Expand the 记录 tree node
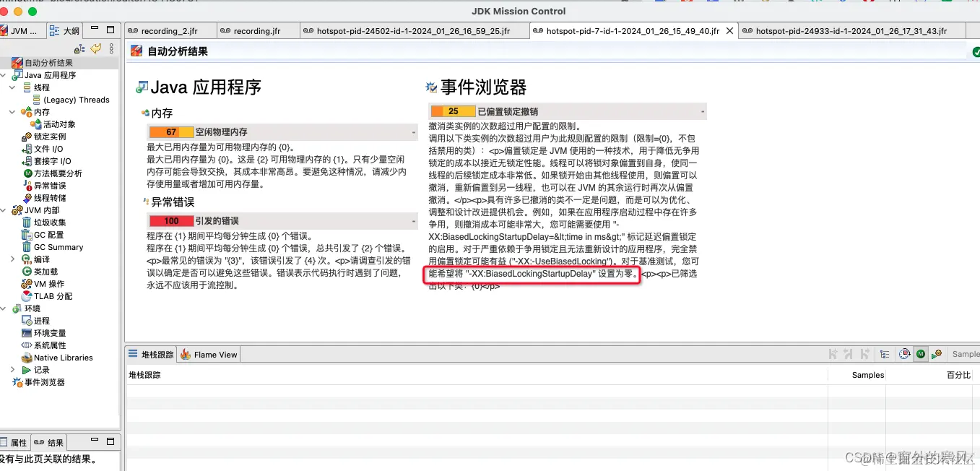The image size is (980, 471). (x=12, y=370)
